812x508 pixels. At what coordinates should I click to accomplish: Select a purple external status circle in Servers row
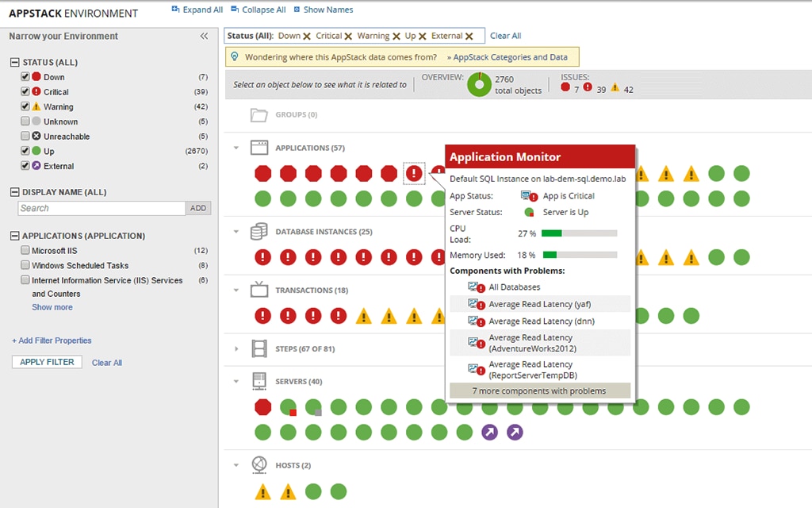(490, 433)
